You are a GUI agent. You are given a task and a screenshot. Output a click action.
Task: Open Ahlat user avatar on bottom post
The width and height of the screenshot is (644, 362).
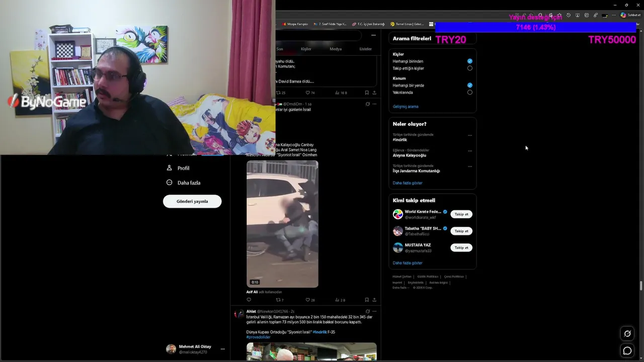[238, 314]
